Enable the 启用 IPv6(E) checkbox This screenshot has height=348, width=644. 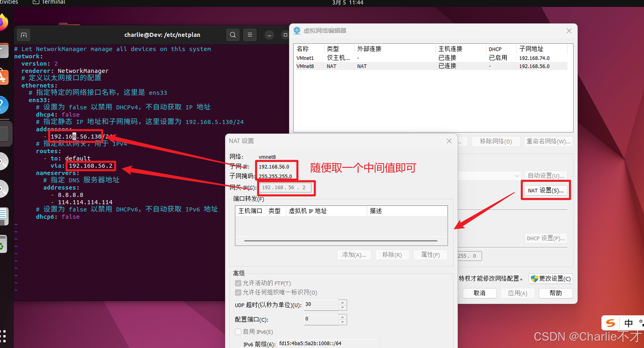pos(238,331)
